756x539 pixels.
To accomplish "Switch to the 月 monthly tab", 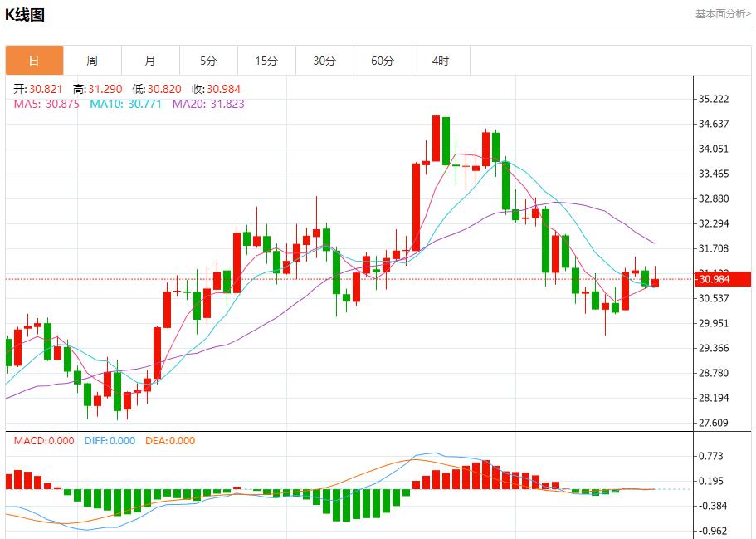I will tap(150, 61).
